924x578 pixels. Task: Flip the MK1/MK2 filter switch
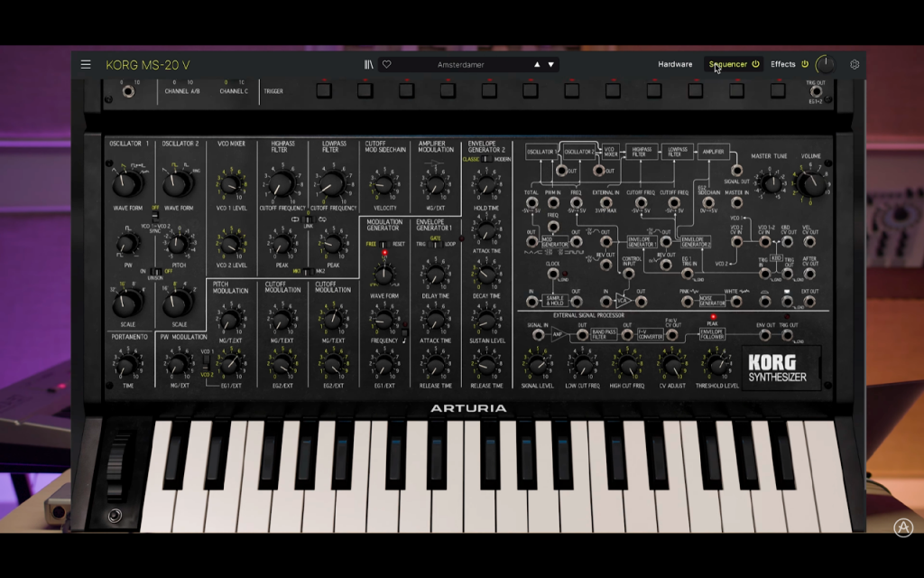tap(309, 271)
